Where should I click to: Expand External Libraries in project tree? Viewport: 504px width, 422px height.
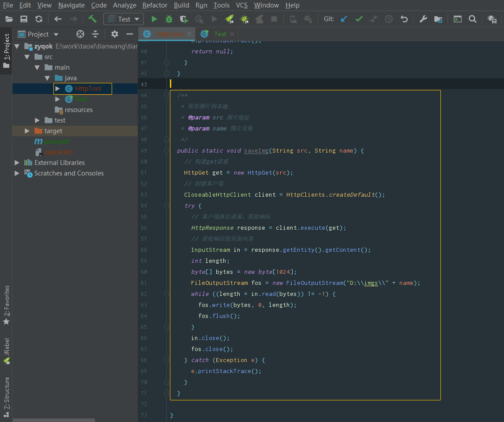coord(17,163)
